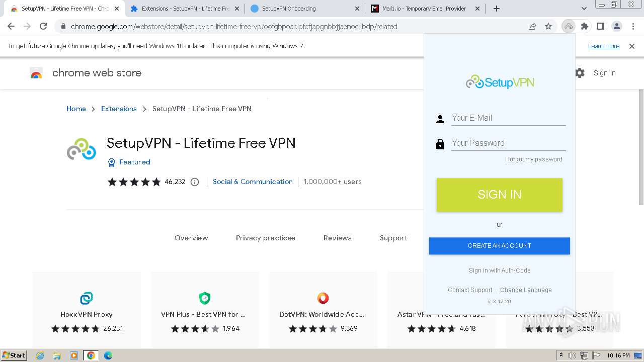Toggle the Chrome side panel
Image resolution: width=644 pixels, height=362 pixels.
coord(600,27)
